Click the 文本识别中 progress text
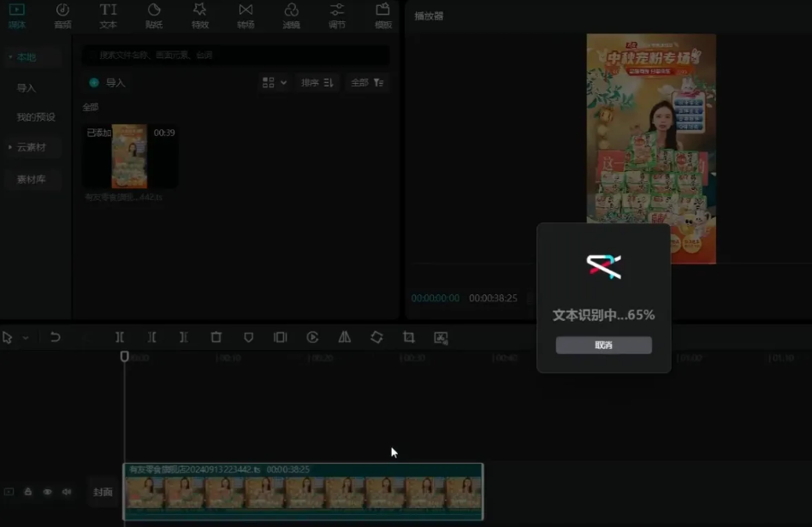This screenshot has width=812, height=527. point(604,315)
